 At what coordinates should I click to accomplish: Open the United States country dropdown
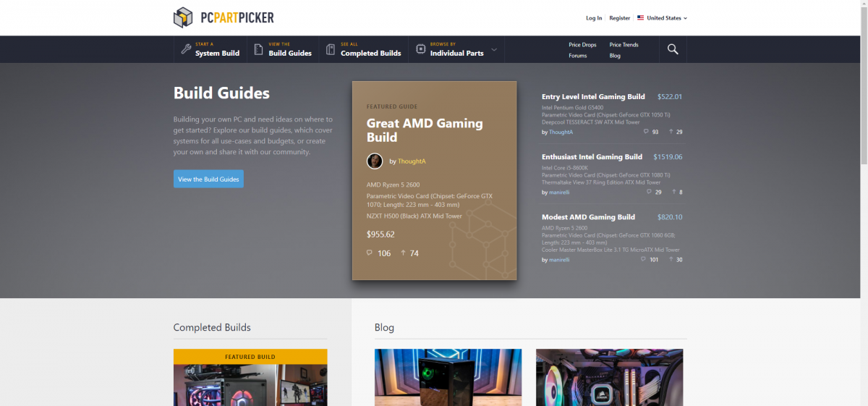click(662, 18)
